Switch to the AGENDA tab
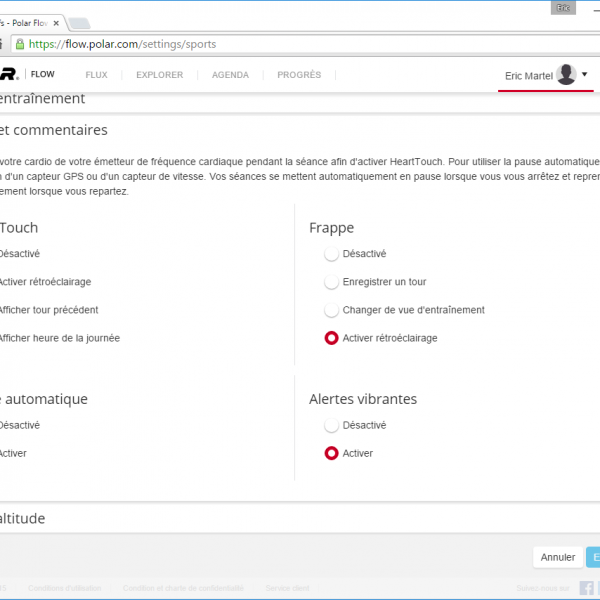The width and height of the screenshot is (600, 600). coord(230,75)
